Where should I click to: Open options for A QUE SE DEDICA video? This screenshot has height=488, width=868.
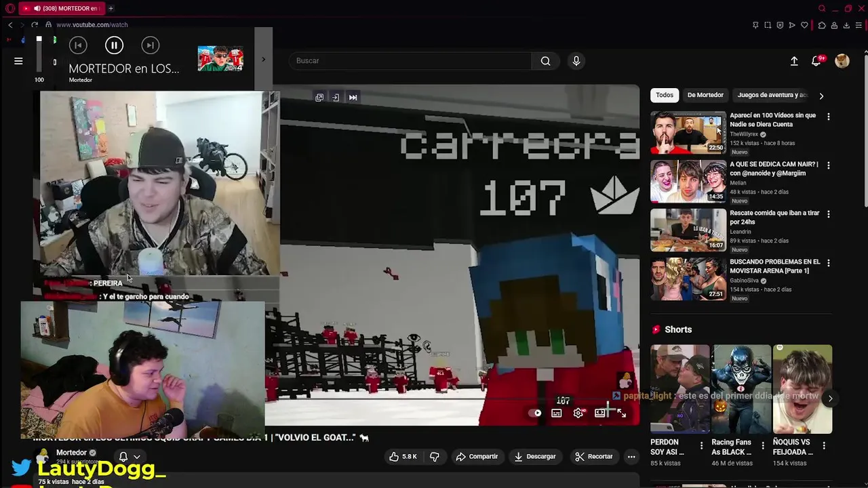(828, 165)
